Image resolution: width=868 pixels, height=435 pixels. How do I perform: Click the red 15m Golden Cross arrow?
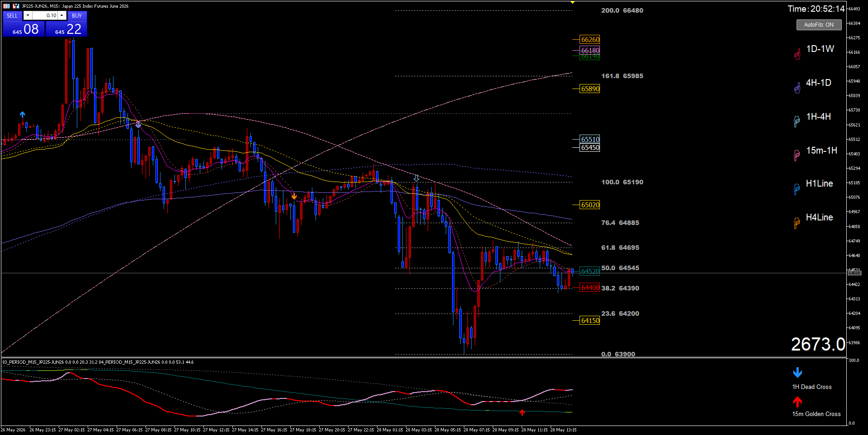pyautogui.click(x=797, y=402)
